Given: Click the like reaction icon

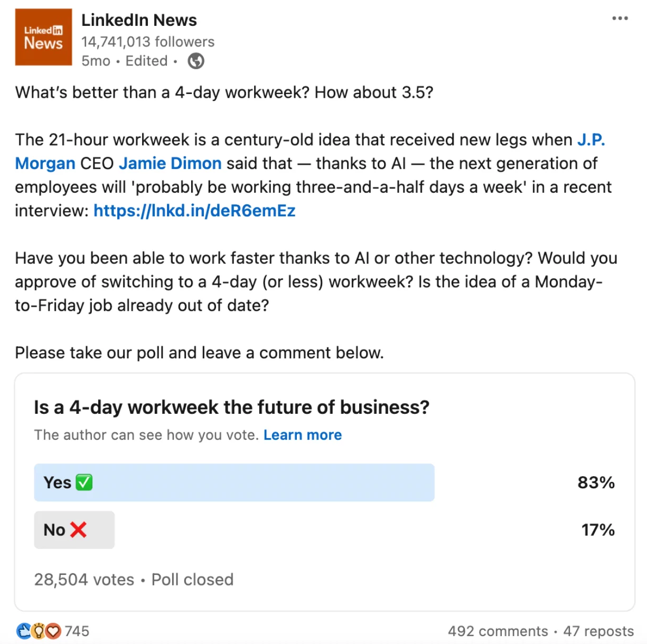Looking at the screenshot, I should coord(24,631).
